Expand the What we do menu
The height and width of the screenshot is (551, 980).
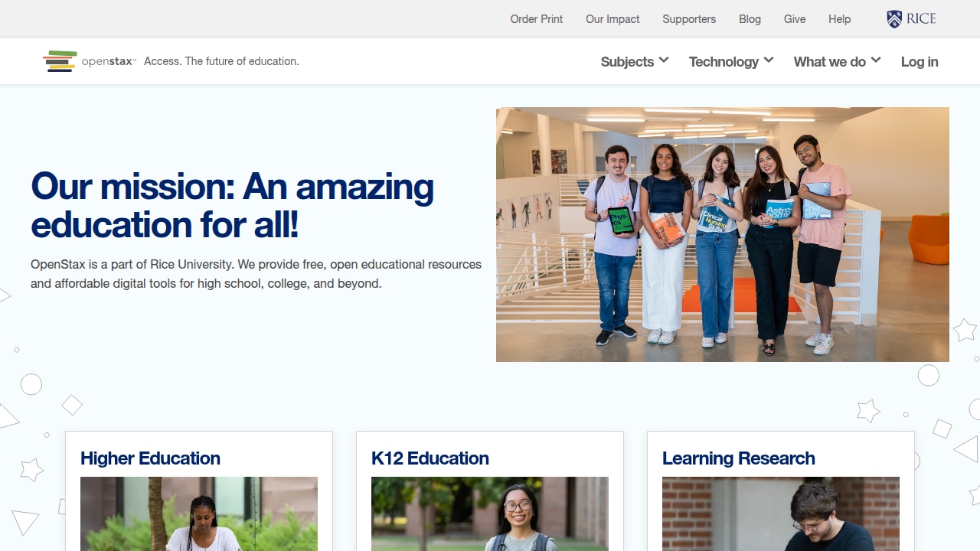coord(837,61)
